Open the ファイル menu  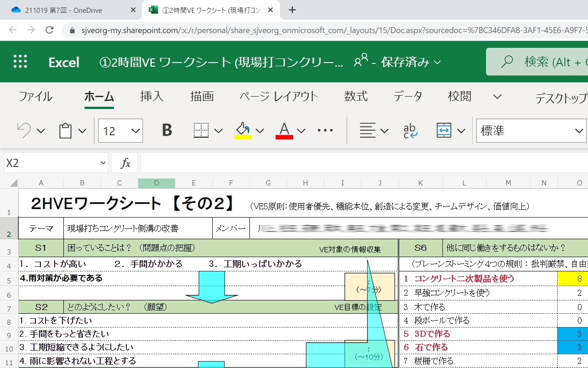[35, 97]
